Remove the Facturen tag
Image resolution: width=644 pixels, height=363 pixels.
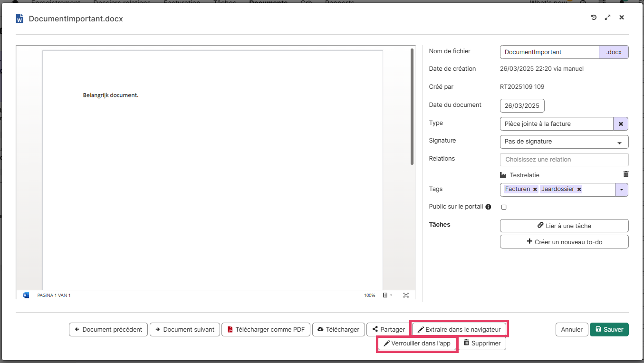535,189
